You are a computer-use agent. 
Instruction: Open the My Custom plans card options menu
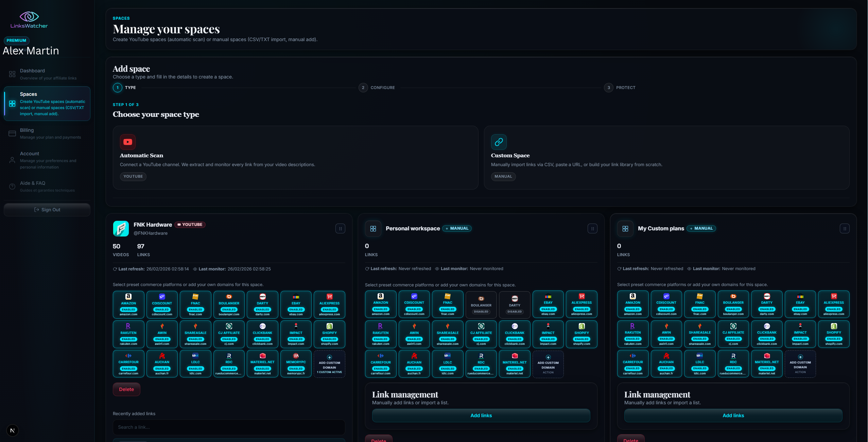(x=845, y=228)
